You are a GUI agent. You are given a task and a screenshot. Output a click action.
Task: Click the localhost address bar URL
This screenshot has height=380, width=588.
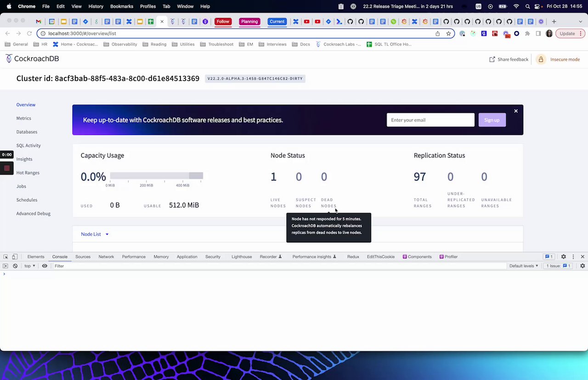point(82,34)
